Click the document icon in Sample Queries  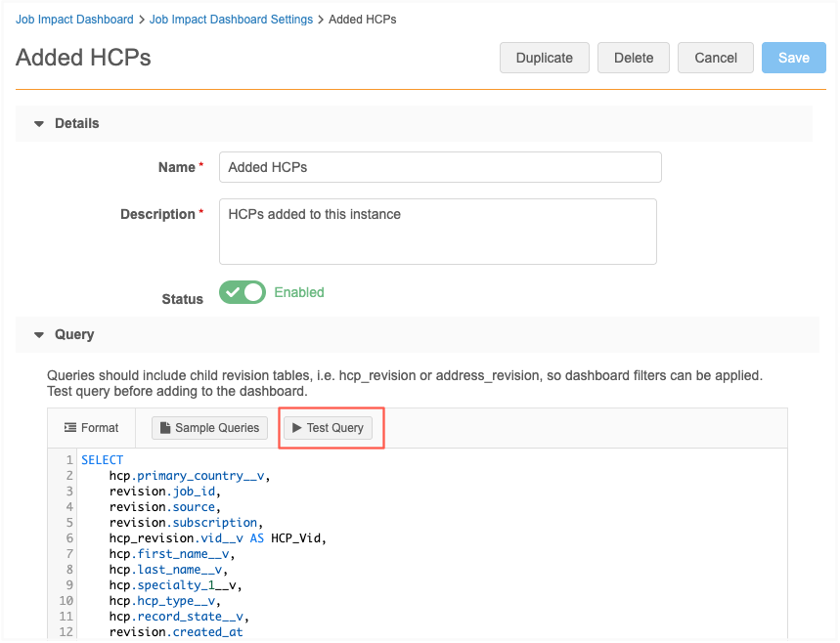point(165,428)
